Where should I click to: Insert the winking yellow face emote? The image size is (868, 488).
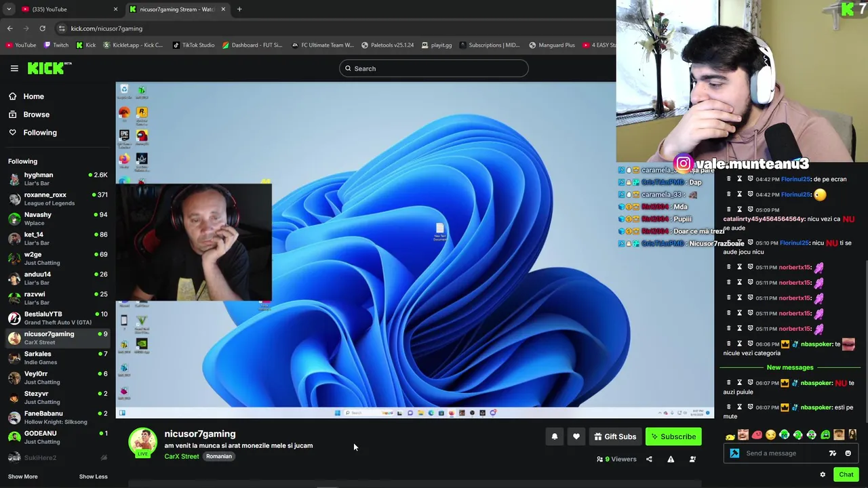tap(770, 435)
